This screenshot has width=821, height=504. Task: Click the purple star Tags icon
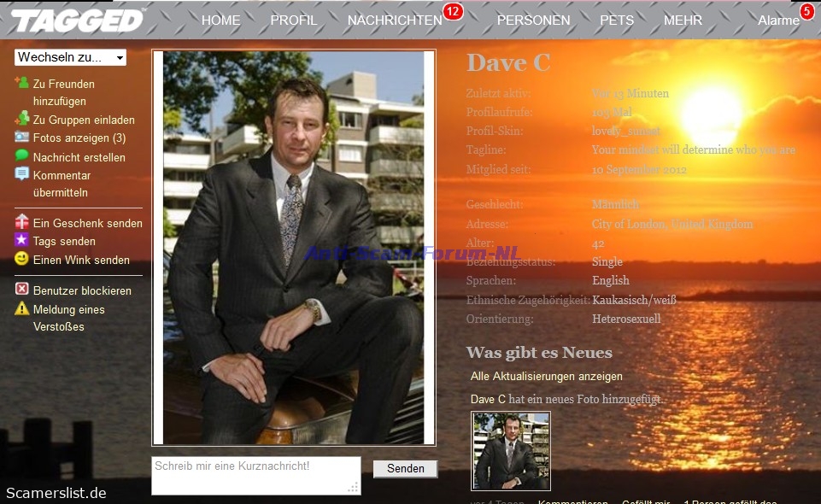tap(22, 241)
